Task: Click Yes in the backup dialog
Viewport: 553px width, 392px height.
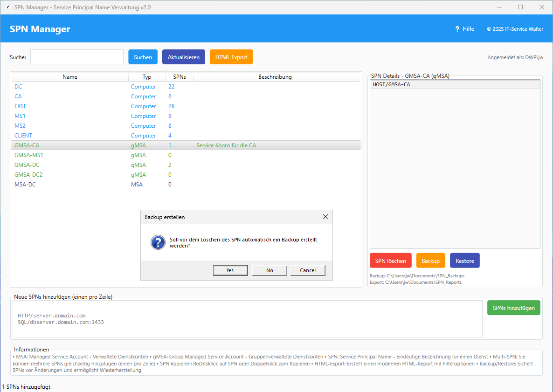Action: pos(230,270)
